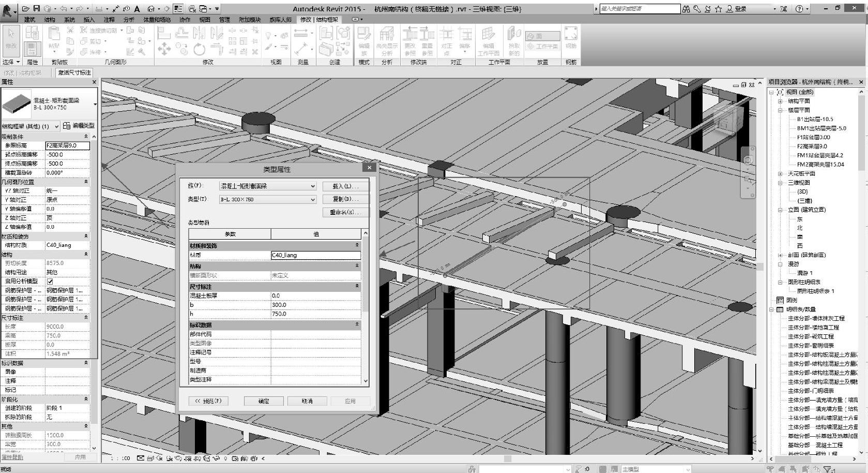Expand the 结构平面 node in project browser

click(x=780, y=101)
